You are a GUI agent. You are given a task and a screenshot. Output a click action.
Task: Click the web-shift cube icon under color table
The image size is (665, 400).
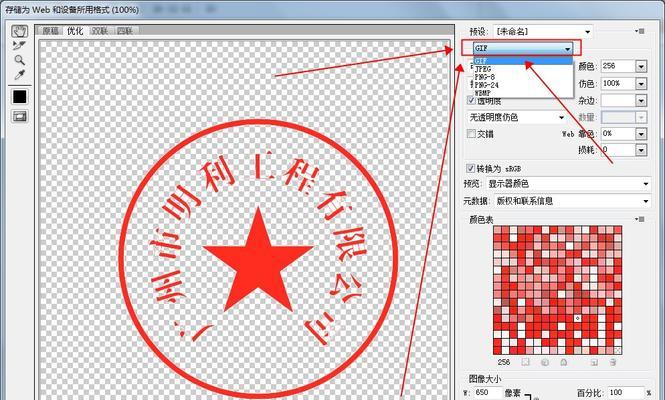[545, 362]
